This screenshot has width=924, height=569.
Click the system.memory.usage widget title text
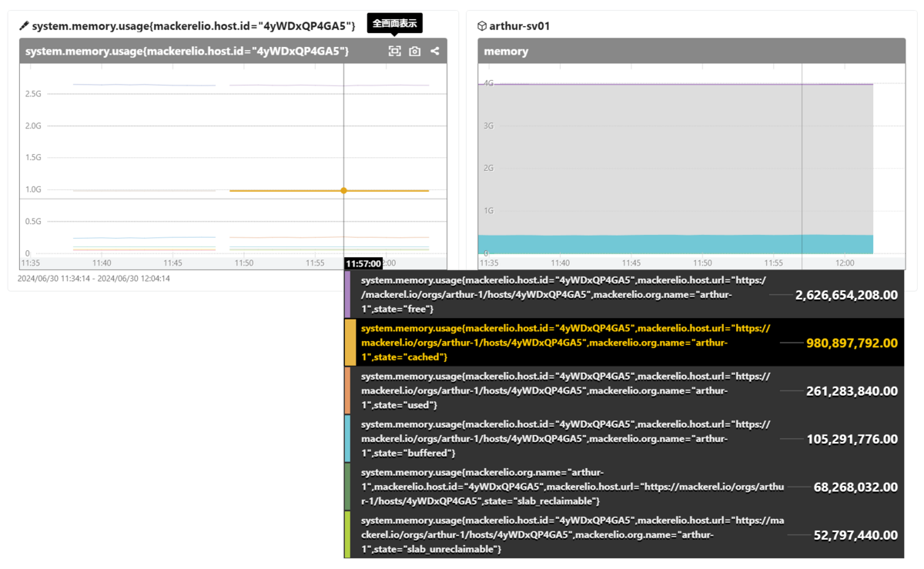point(193,26)
